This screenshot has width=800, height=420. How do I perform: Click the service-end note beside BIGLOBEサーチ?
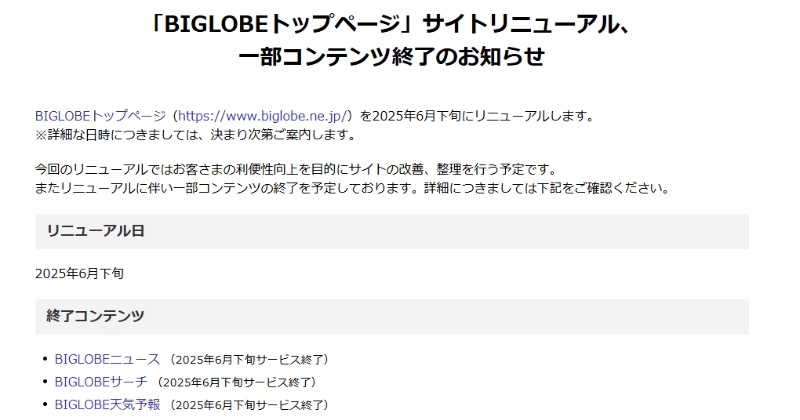(x=237, y=382)
